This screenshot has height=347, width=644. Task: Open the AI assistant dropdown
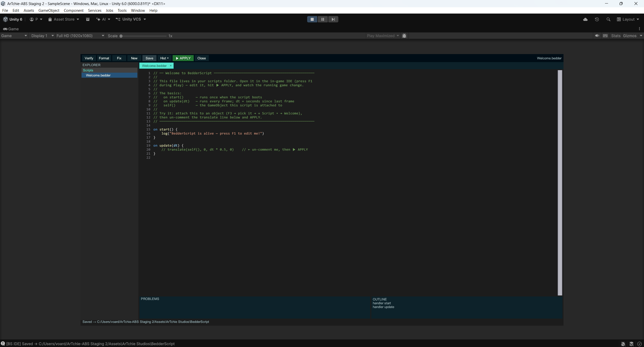coord(103,19)
